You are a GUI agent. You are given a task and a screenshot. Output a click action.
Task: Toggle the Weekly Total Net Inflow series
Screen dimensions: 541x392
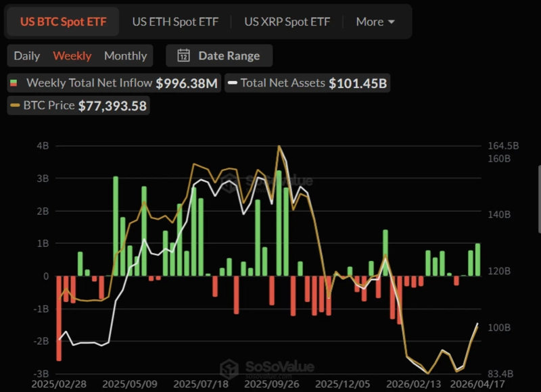point(114,84)
